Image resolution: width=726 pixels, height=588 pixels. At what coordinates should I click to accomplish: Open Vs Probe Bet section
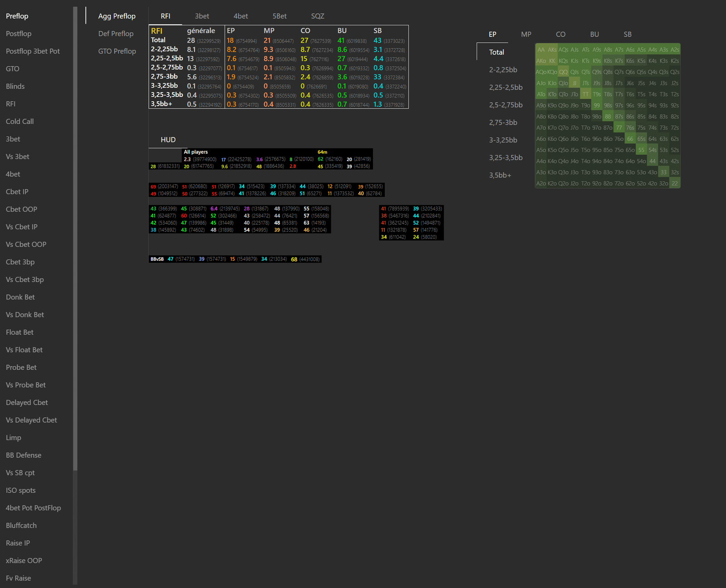[x=26, y=385]
